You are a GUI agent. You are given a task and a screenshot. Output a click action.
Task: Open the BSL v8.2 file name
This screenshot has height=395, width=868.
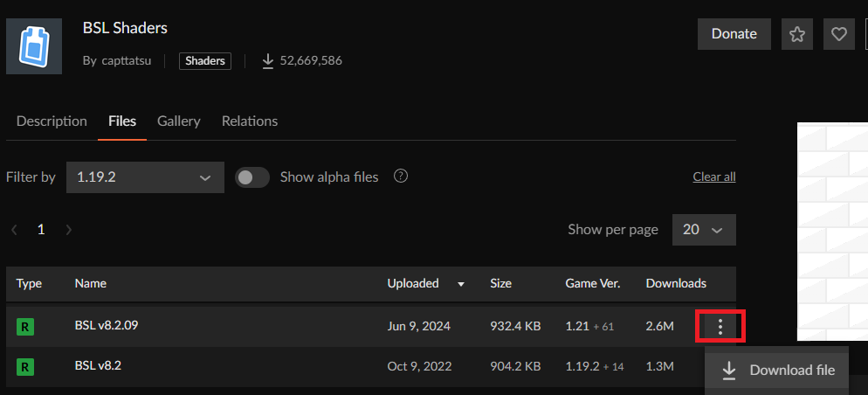click(98, 366)
